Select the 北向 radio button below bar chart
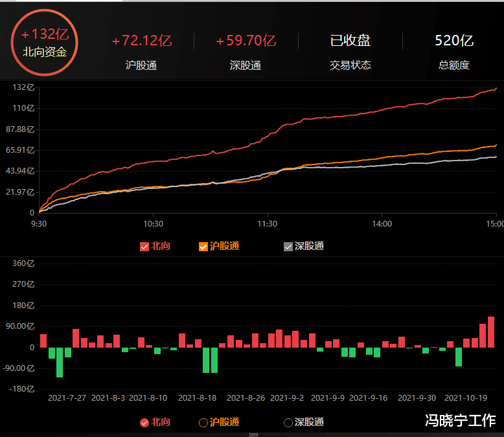The height and width of the screenshot is (437, 504). [x=144, y=423]
